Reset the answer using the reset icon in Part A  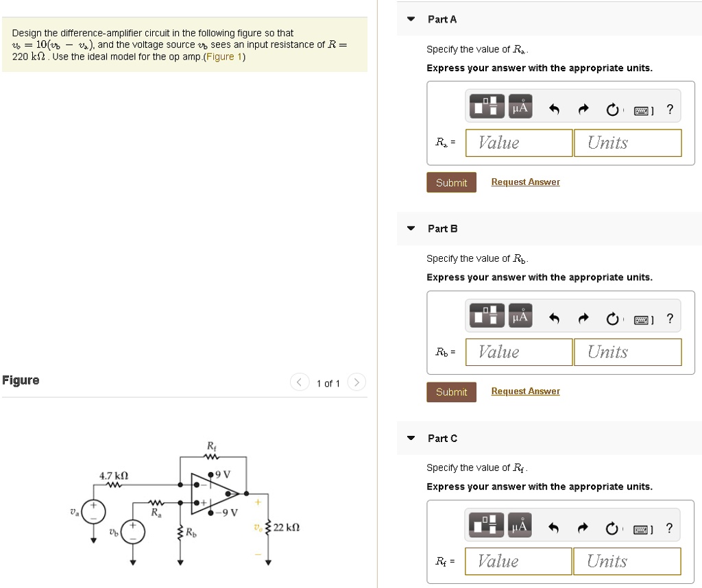click(x=612, y=109)
